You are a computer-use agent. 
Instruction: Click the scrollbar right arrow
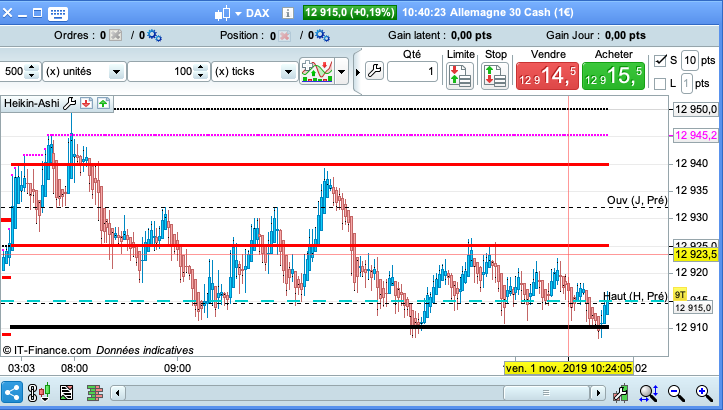598,393
